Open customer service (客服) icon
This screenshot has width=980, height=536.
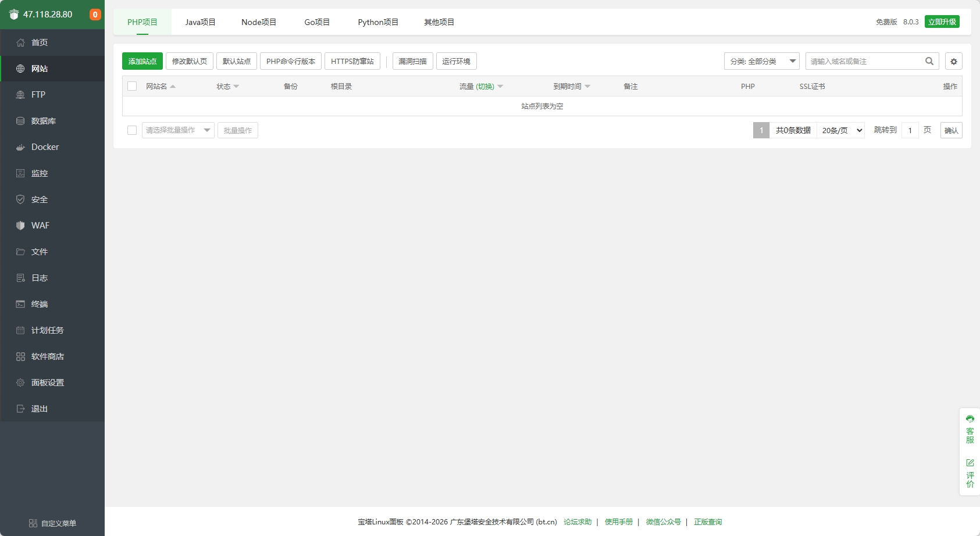tap(970, 419)
